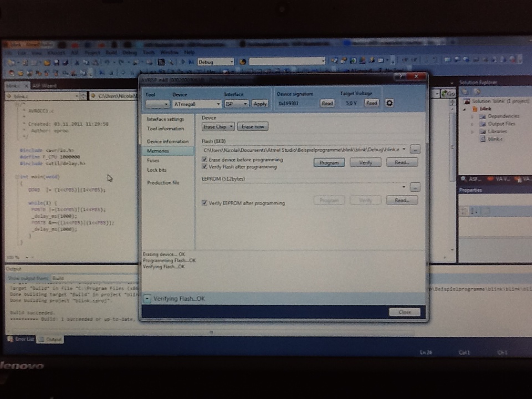This screenshot has height=399, width=532.
Task: Toggle Verify EEPROM after programming
Action: tap(204, 203)
